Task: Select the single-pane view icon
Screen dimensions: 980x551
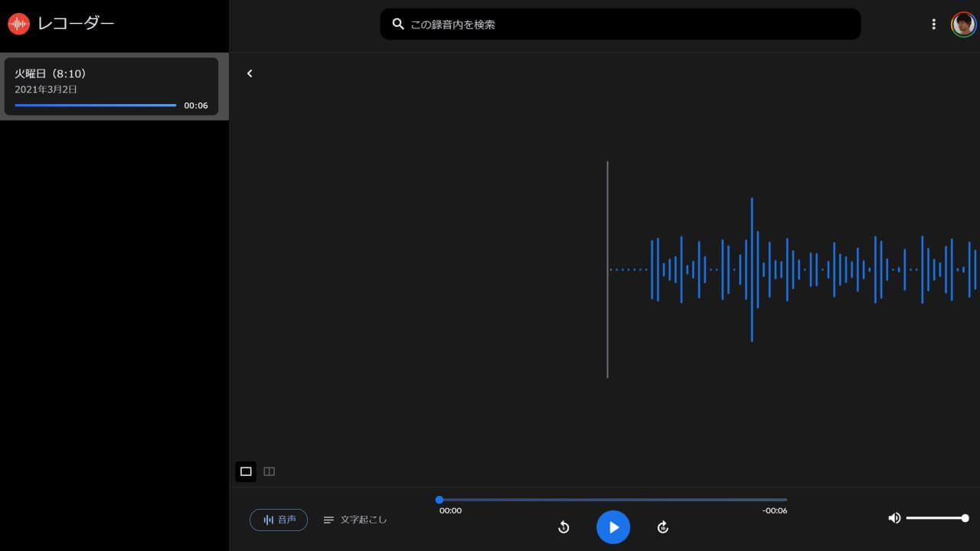Action: point(246,471)
